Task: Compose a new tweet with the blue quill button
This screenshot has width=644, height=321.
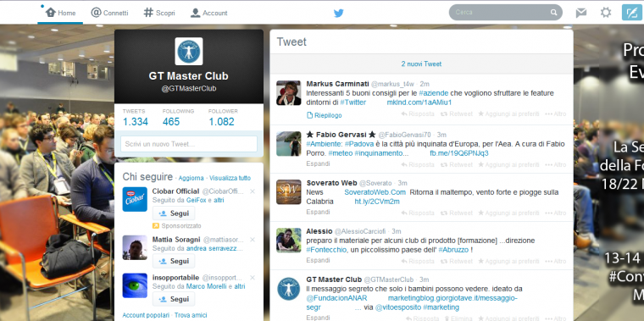Action: point(632,13)
